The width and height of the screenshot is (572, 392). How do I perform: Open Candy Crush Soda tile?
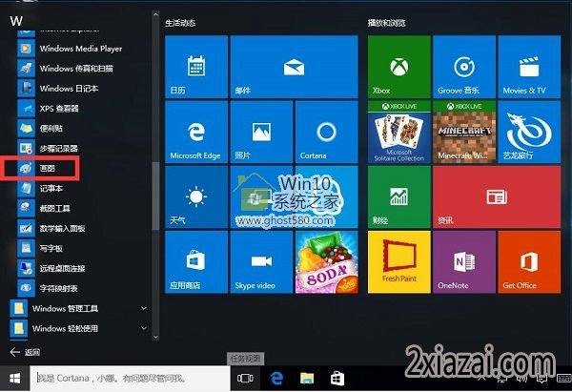[x=326, y=262]
